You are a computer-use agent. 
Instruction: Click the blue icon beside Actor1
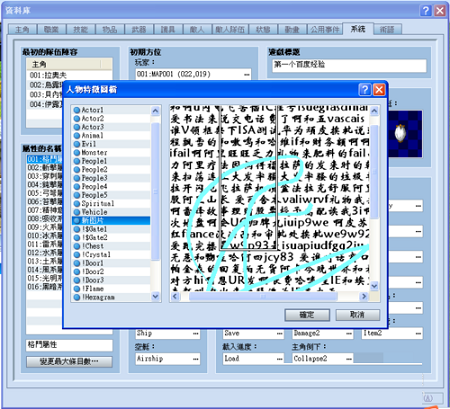[x=77, y=110]
